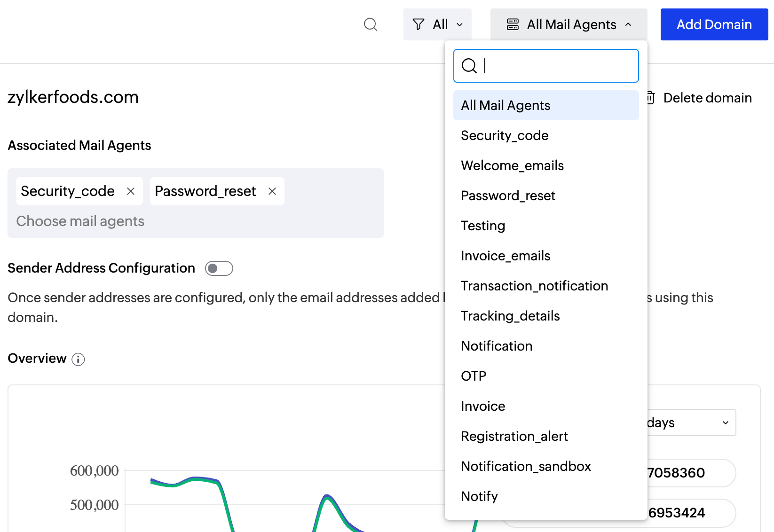Select OTP from the mail agents list
This screenshot has height=532, width=774.
474,376
